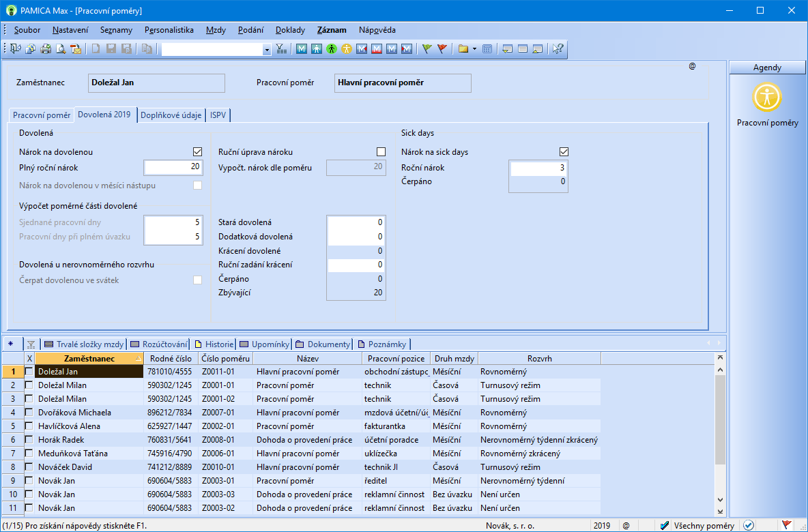Uncheck the Nárok na dovolenou checkbox
Screen dimensions: 808x532
click(198, 152)
